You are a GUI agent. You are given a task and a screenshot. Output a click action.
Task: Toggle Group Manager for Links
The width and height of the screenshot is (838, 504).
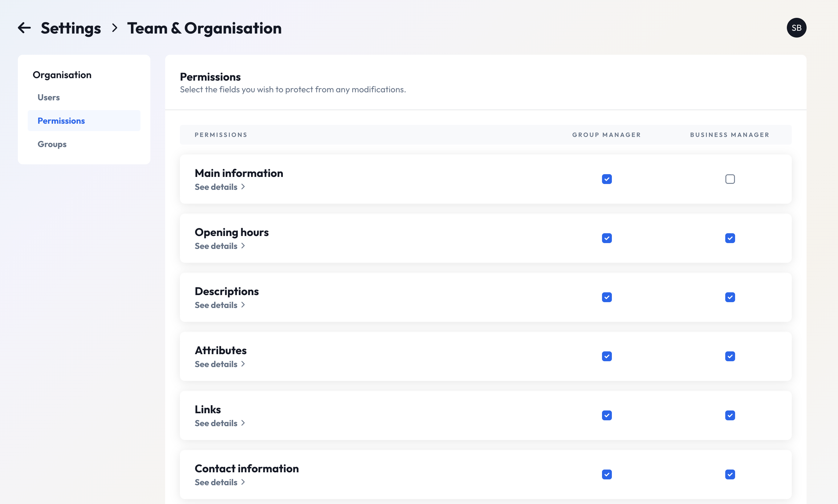point(607,415)
